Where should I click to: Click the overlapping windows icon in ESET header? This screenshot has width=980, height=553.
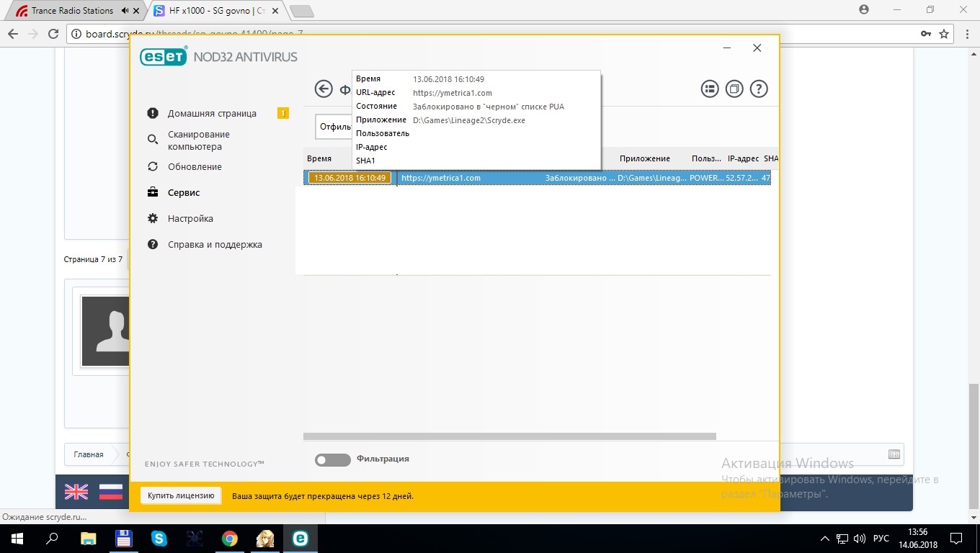734,89
